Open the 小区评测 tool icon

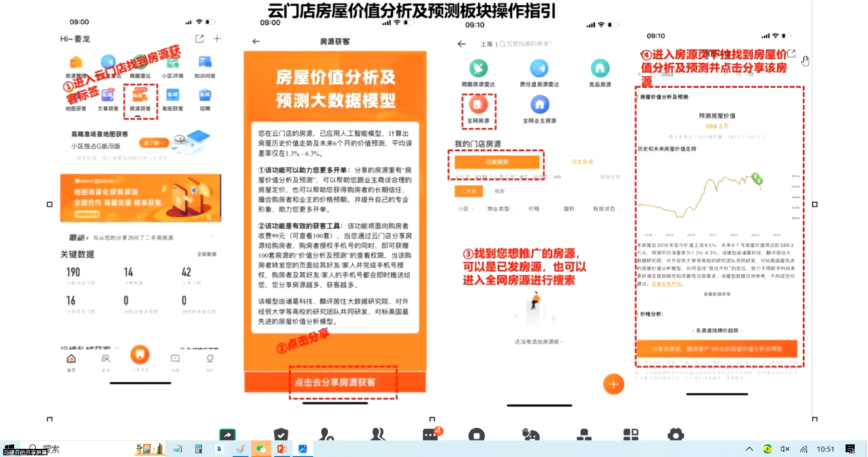pyautogui.click(x=172, y=63)
